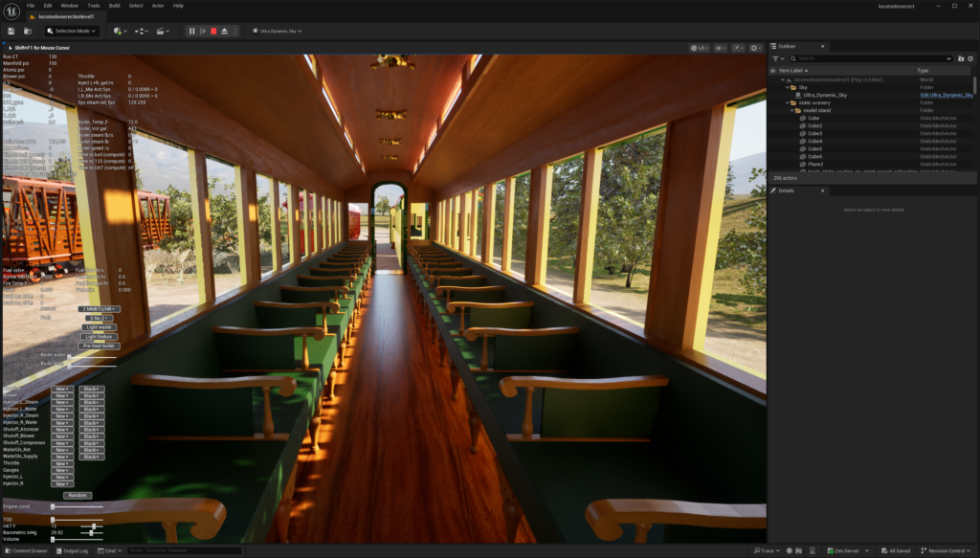This screenshot has width=980, height=558.
Task: Open the Outliner filter icon menu
Action: click(776, 58)
